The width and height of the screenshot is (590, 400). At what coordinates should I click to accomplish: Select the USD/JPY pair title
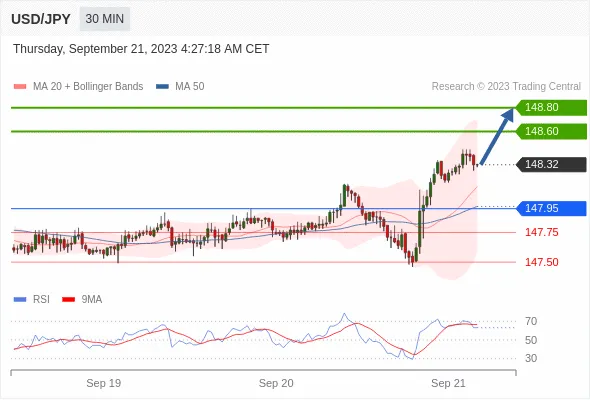pos(41,19)
